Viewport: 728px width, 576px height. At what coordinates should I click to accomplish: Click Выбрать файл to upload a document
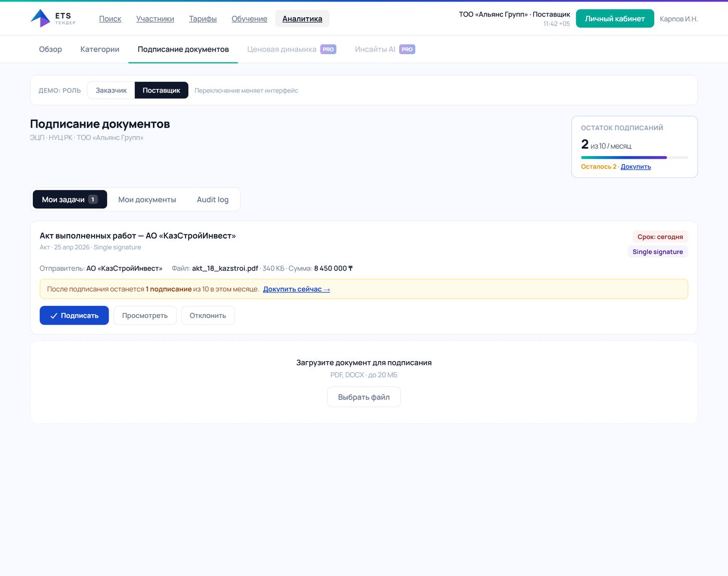364,397
